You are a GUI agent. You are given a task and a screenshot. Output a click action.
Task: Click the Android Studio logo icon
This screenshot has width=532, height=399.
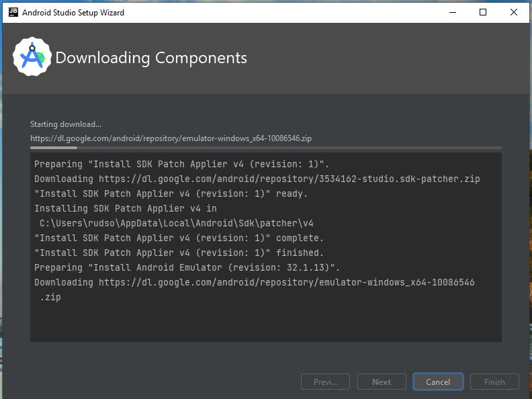coord(32,56)
